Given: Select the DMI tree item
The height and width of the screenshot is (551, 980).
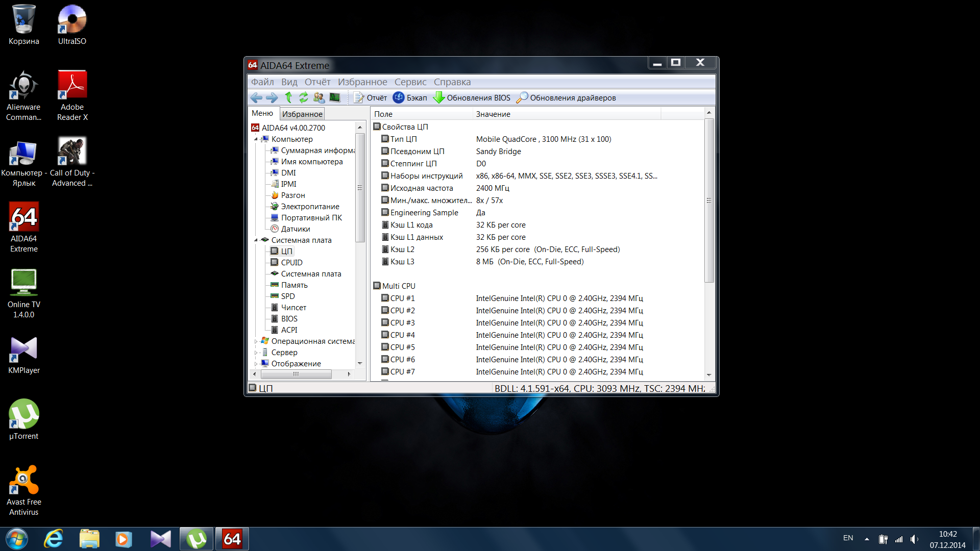Looking at the screenshot, I should [x=283, y=173].
